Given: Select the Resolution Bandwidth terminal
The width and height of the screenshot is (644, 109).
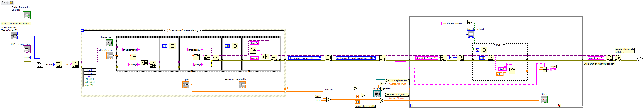Looking at the screenshot, I should 242,85.
